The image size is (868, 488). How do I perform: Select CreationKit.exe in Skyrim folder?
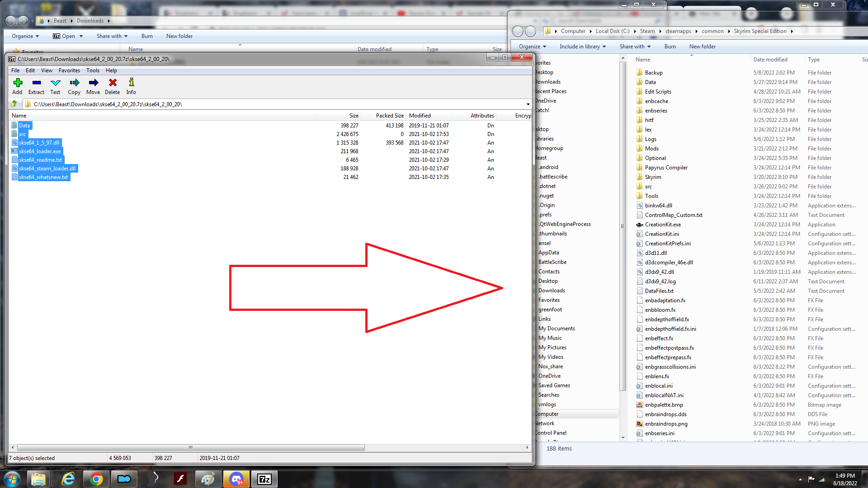click(663, 225)
